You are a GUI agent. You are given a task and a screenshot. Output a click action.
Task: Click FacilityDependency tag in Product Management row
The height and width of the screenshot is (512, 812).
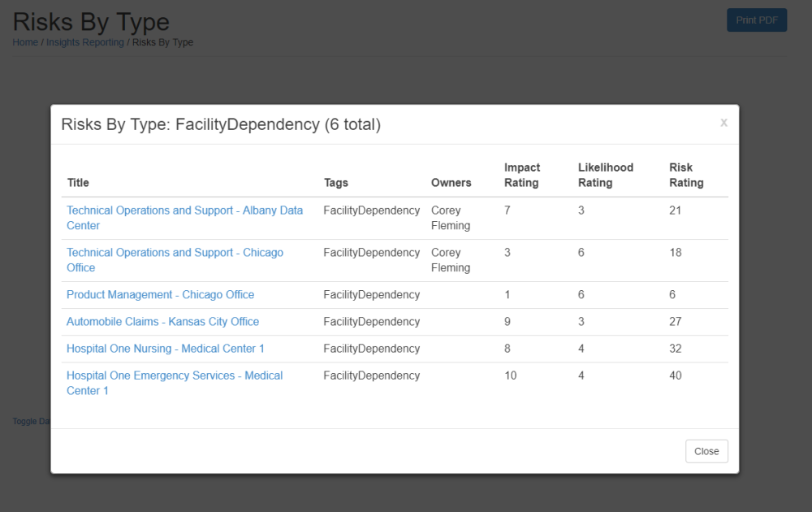coord(371,294)
